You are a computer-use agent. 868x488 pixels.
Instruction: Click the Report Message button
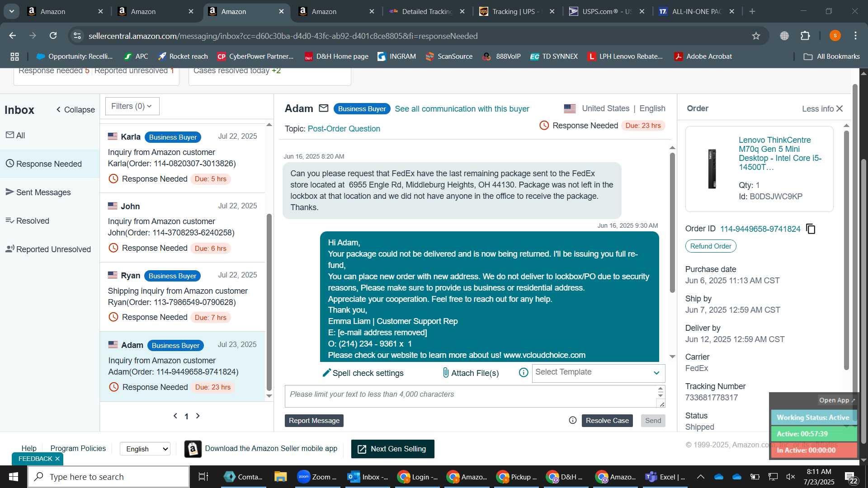[314, 421]
